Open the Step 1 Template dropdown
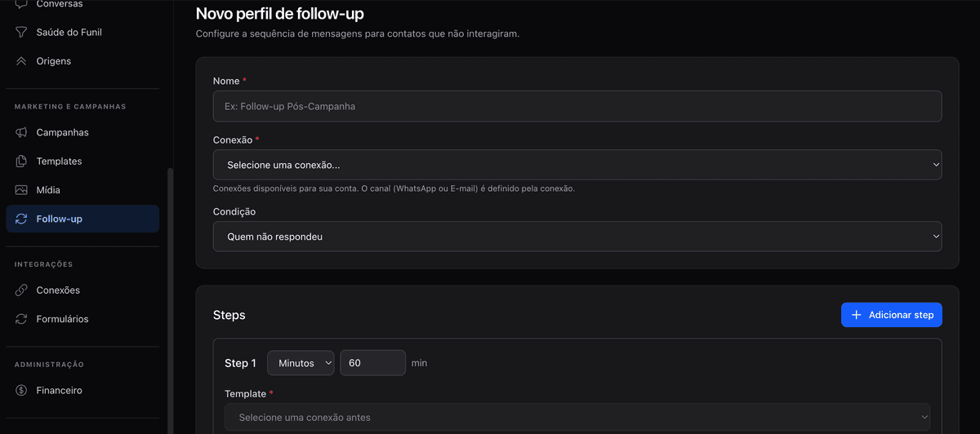 tap(577, 418)
